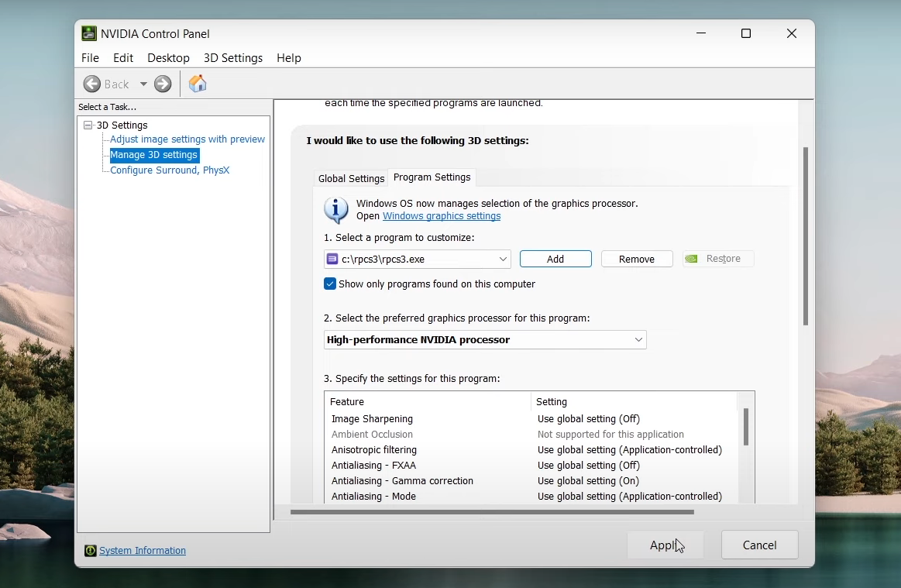Click the Apply button
The width and height of the screenshot is (901, 588).
(665, 545)
